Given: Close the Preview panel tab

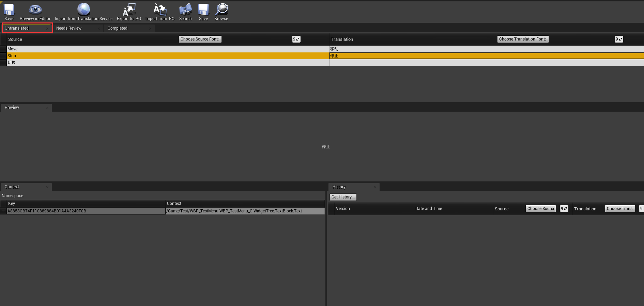Looking at the screenshot, I should (47, 108).
